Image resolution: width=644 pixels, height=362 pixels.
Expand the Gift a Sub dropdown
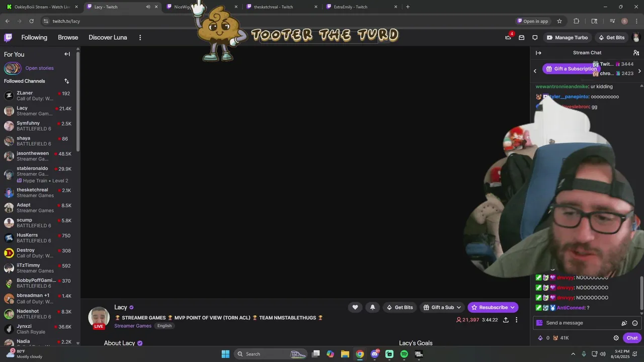[x=459, y=307]
